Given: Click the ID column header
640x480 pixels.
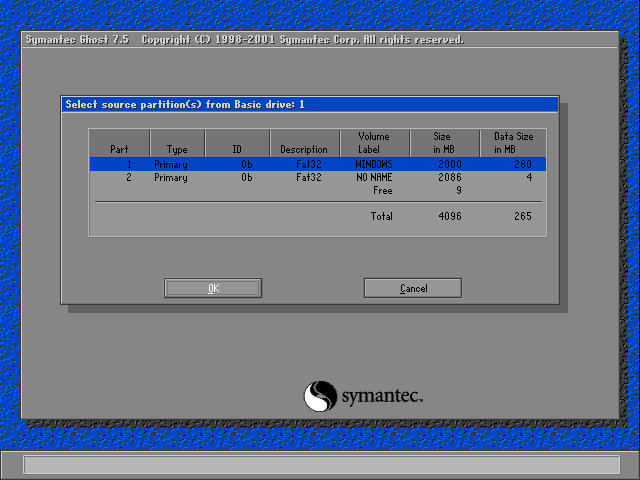Looking at the screenshot, I should [x=237, y=143].
